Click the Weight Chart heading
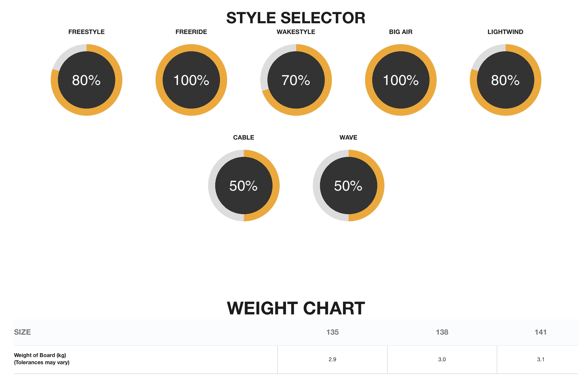Screen dimensions: 588x383 [296, 308]
